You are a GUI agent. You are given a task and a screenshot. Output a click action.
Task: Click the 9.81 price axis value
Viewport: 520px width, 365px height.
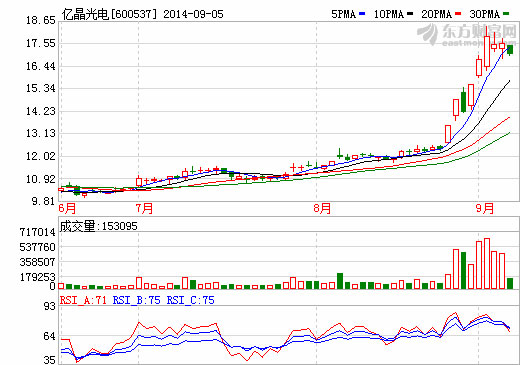[x=43, y=201]
